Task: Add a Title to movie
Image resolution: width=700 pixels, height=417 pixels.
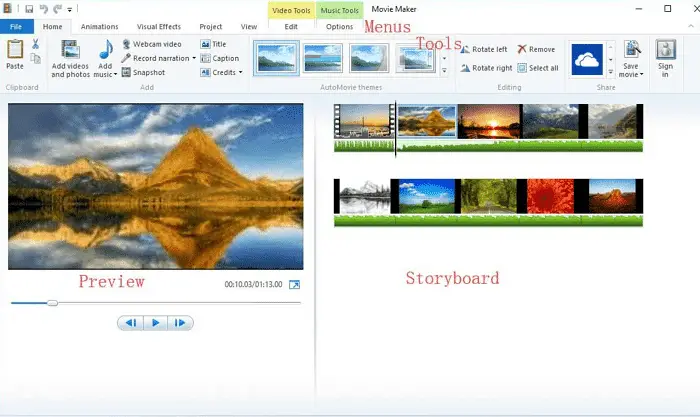Action: click(213, 44)
